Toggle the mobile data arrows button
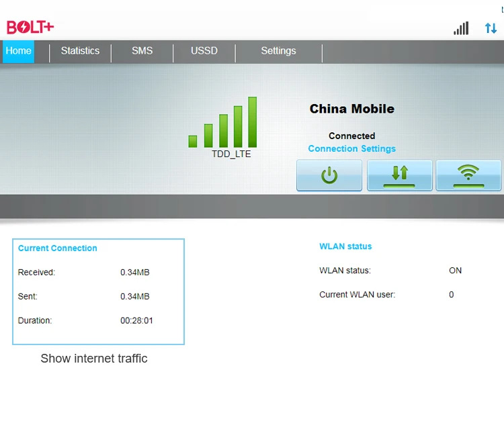This screenshot has width=504, height=423. (400, 175)
